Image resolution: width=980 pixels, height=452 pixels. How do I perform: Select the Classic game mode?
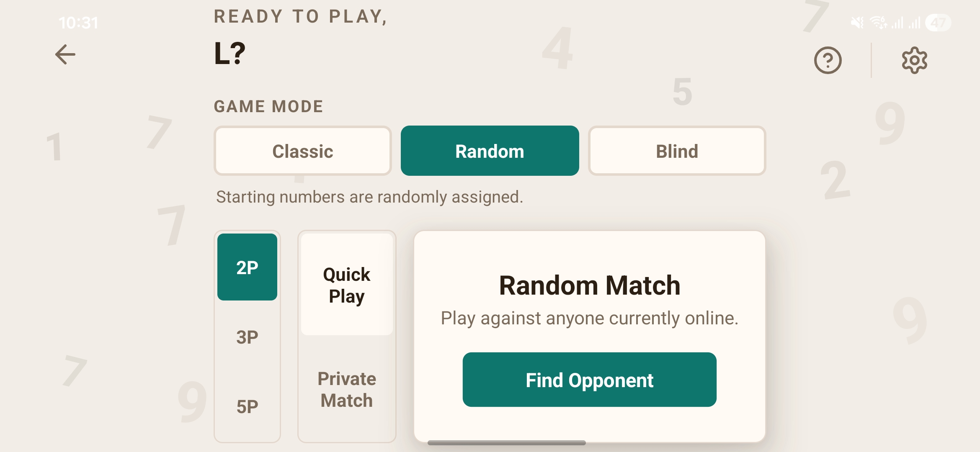(302, 151)
